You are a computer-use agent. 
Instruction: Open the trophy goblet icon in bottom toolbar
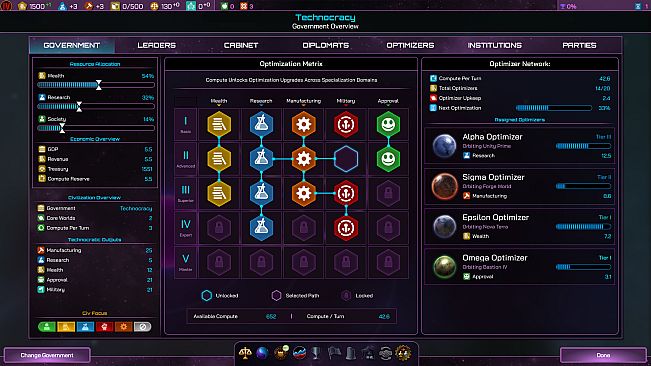tap(316, 353)
